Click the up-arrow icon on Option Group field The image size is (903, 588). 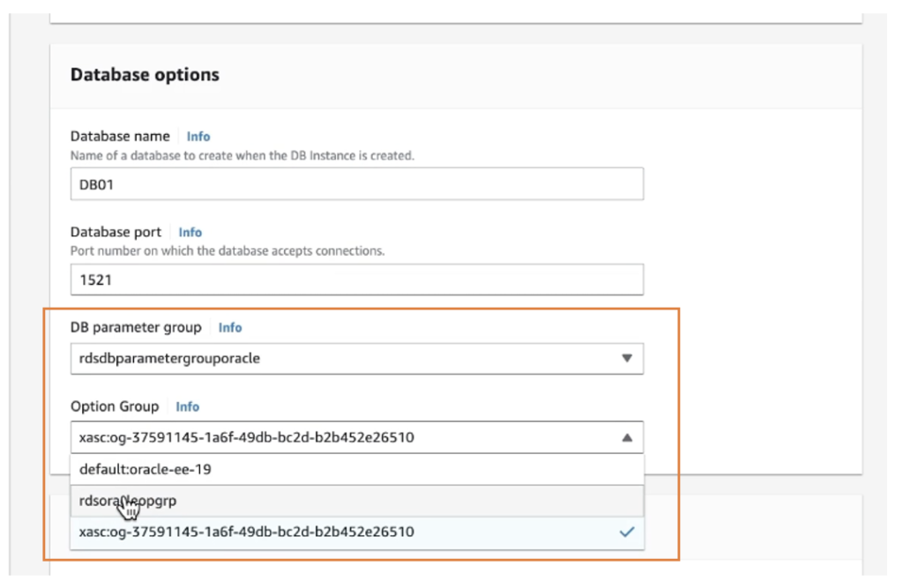(627, 436)
